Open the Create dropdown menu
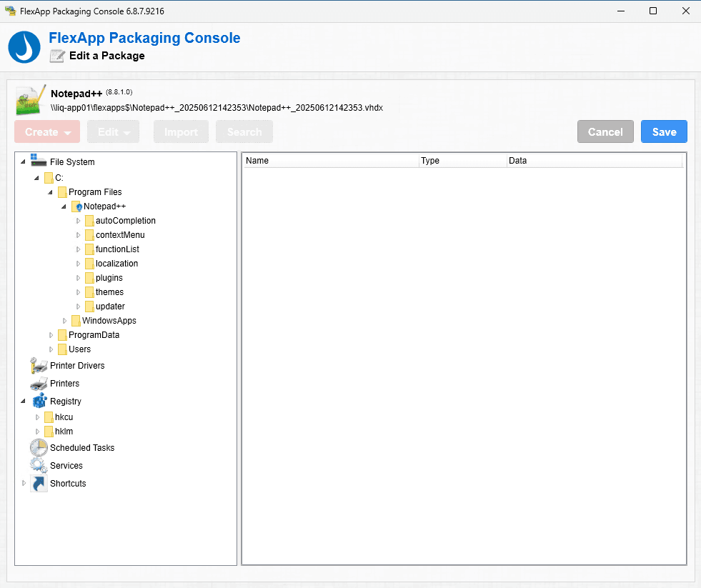 click(47, 132)
